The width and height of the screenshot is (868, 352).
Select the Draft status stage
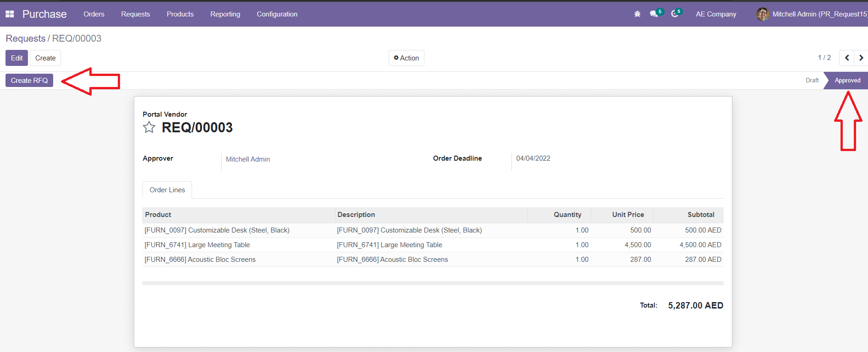coord(812,81)
